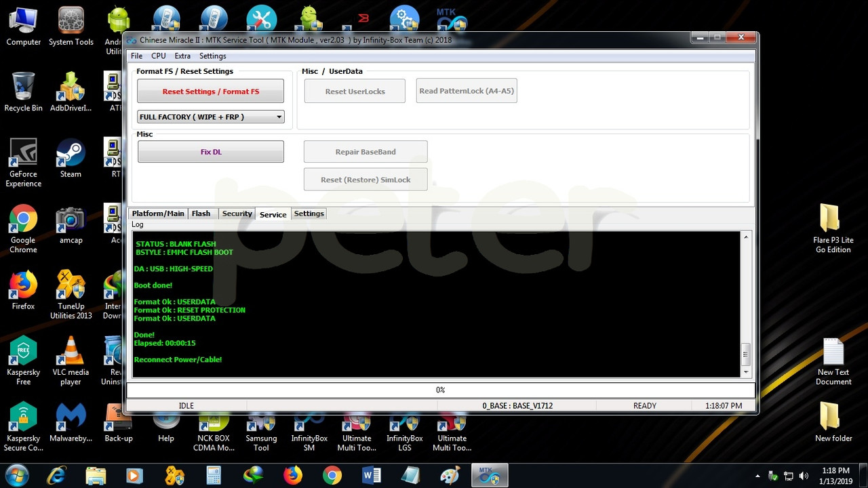Open Kaspersky Free desktop icon
The image size is (868, 488).
(x=23, y=361)
